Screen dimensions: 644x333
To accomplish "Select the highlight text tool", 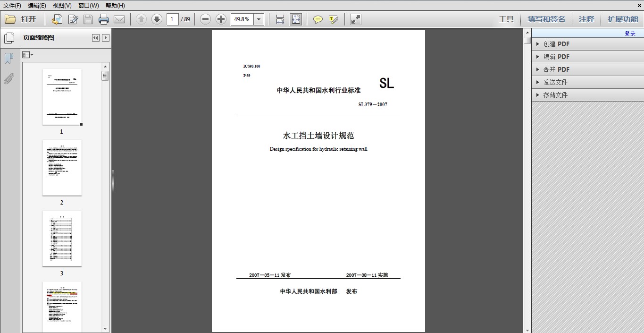I will [334, 19].
